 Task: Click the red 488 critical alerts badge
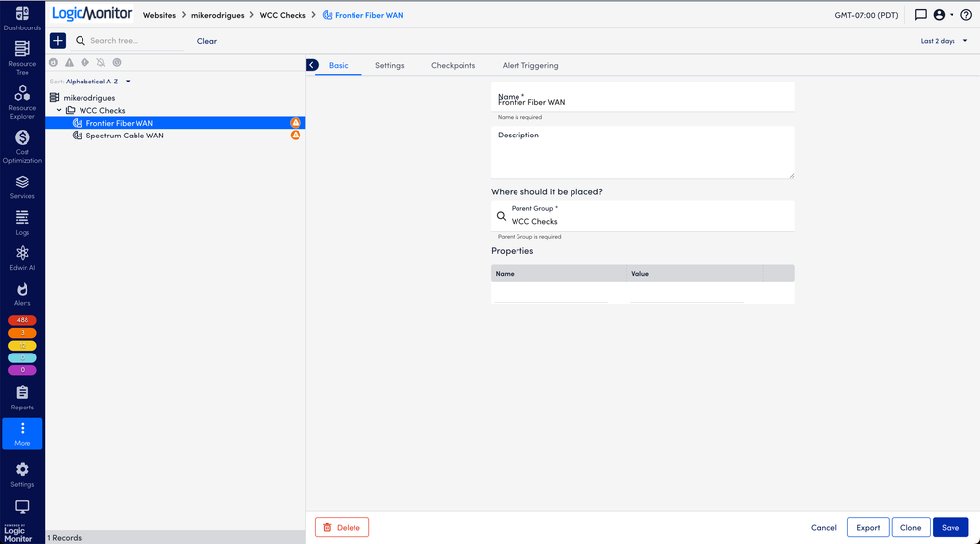click(x=22, y=320)
